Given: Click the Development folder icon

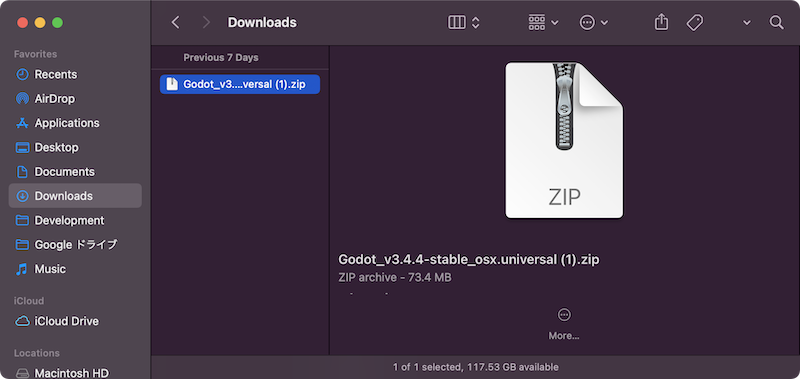Looking at the screenshot, I should pos(22,220).
